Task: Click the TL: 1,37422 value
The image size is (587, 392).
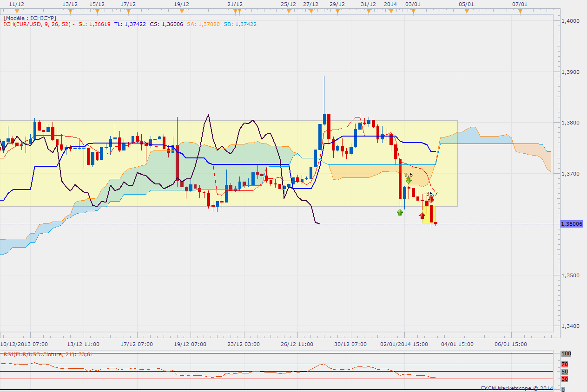Action: click(x=130, y=24)
